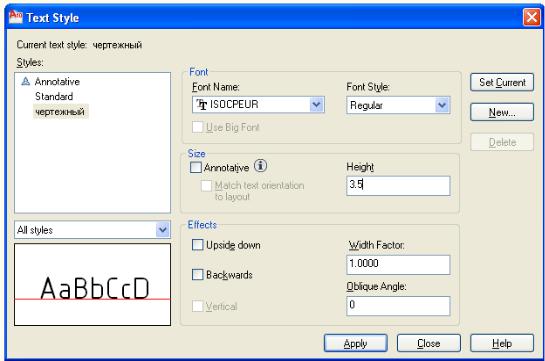Close the Text Style dialog with X
Viewport: 545px width, 361px height.
pyautogui.click(x=531, y=17)
